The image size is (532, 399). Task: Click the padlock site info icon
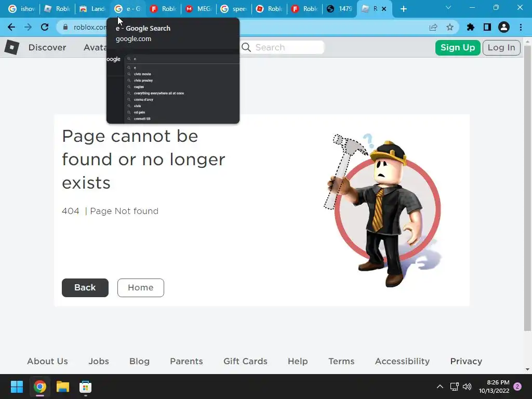[65, 27]
